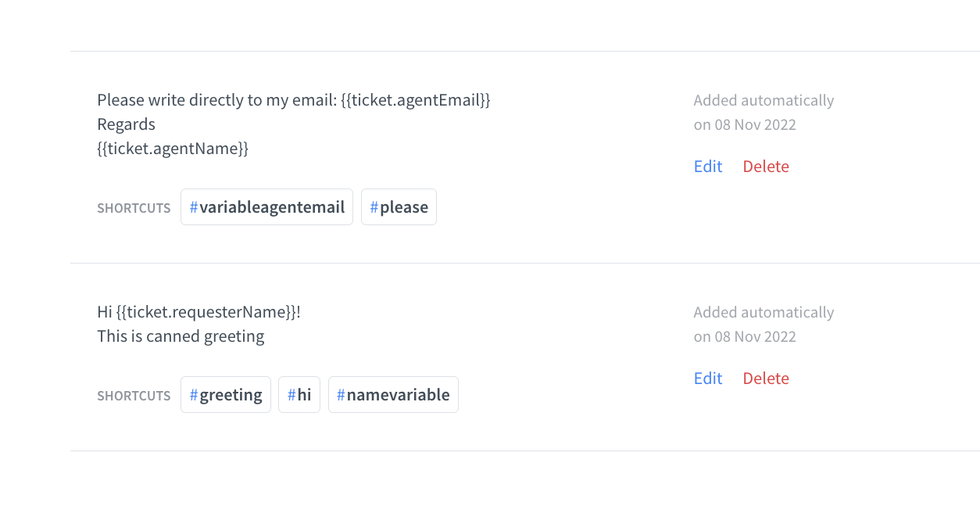Edit the canned greeting response
980x524 pixels.
pos(707,378)
